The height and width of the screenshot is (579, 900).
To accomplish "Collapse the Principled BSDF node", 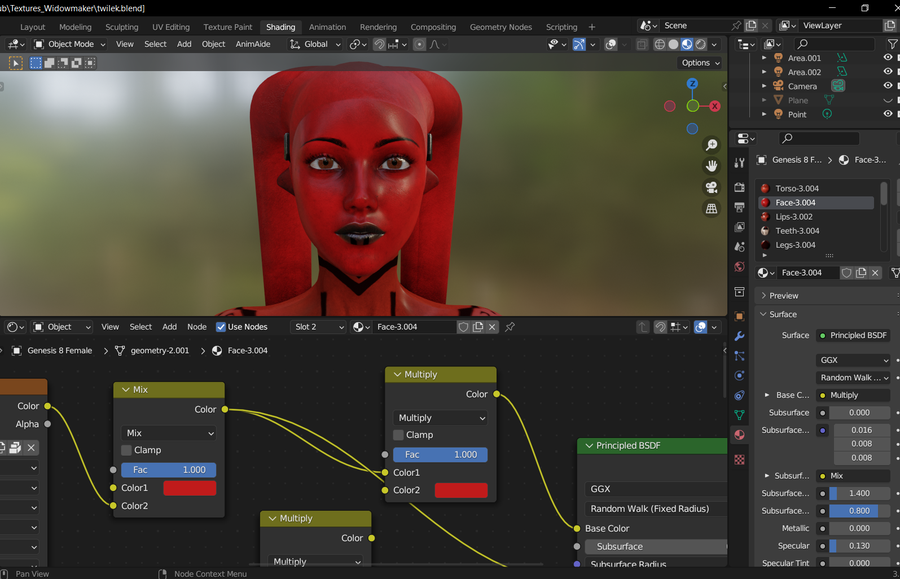I will (589, 446).
